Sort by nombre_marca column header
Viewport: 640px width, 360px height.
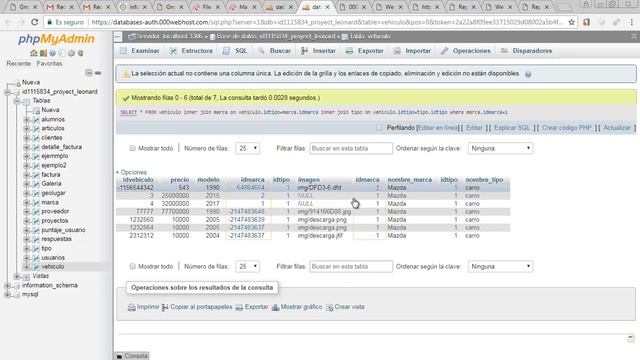coord(409,180)
